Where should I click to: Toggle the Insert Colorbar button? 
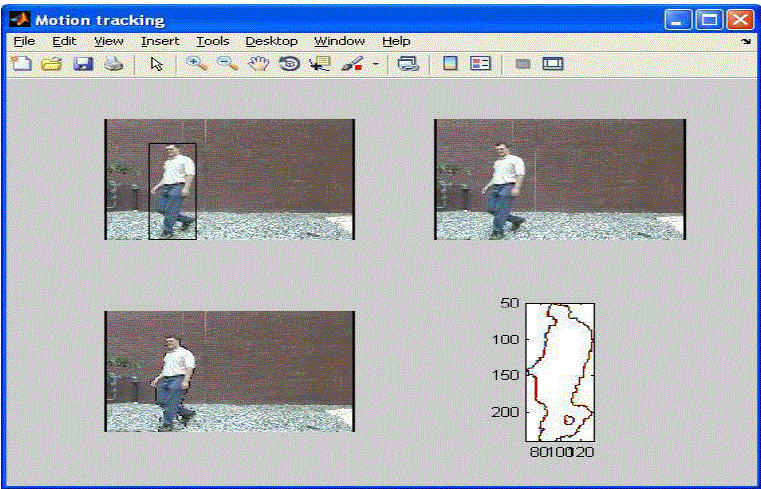coord(450,64)
